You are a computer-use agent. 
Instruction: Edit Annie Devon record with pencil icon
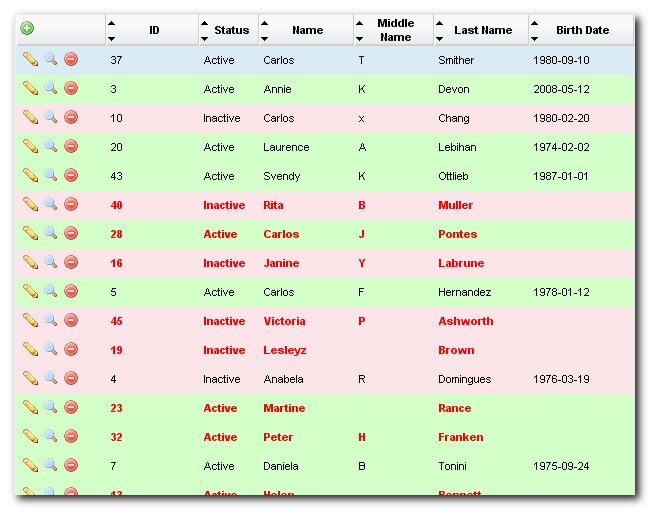[x=31, y=88]
